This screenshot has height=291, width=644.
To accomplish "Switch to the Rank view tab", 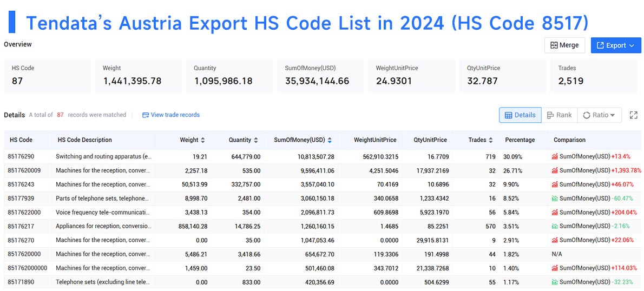I will [x=560, y=115].
